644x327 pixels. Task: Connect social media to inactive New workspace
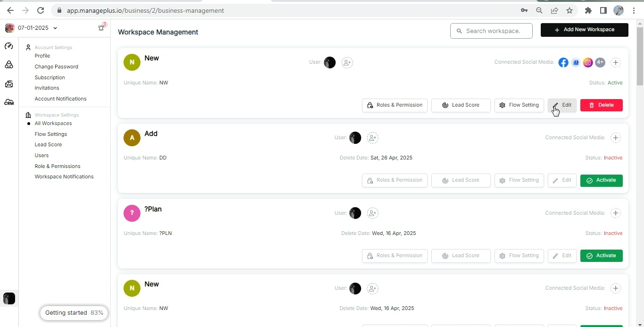pyautogui.click(x=616, y=288)
